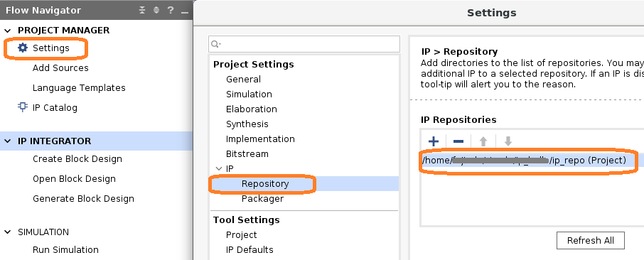644x260 pixels.
Task: Collapse the PROJECT MANAGER section
Action: pos(8,31)
